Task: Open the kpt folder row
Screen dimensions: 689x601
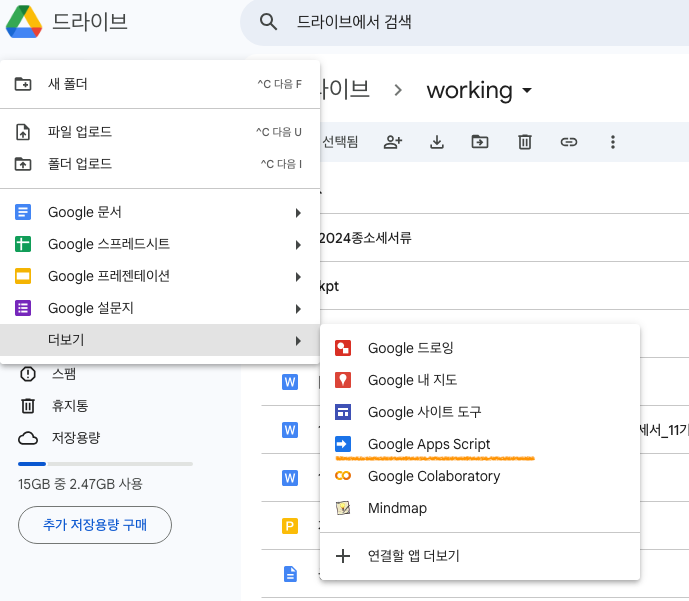Action: pos(504,286)
